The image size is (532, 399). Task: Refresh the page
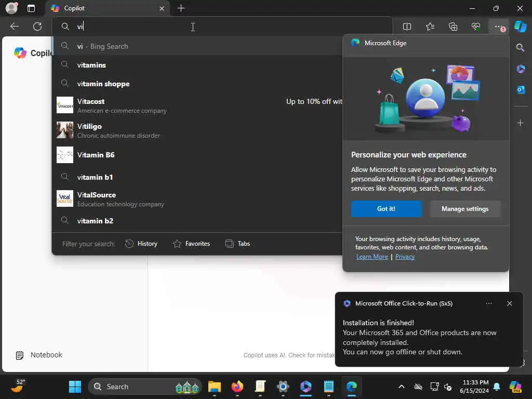tap(37, 26)
